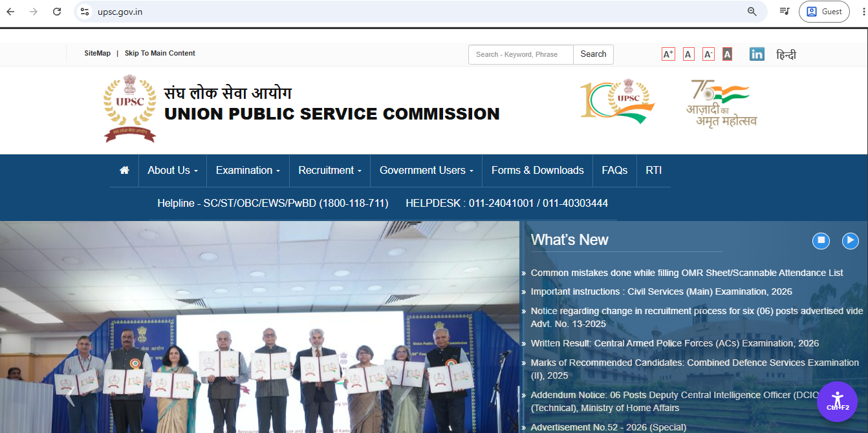Reset to normal font size A icon
The width and height of the screenshot is (868, 433).
click(x=689, y=54)
